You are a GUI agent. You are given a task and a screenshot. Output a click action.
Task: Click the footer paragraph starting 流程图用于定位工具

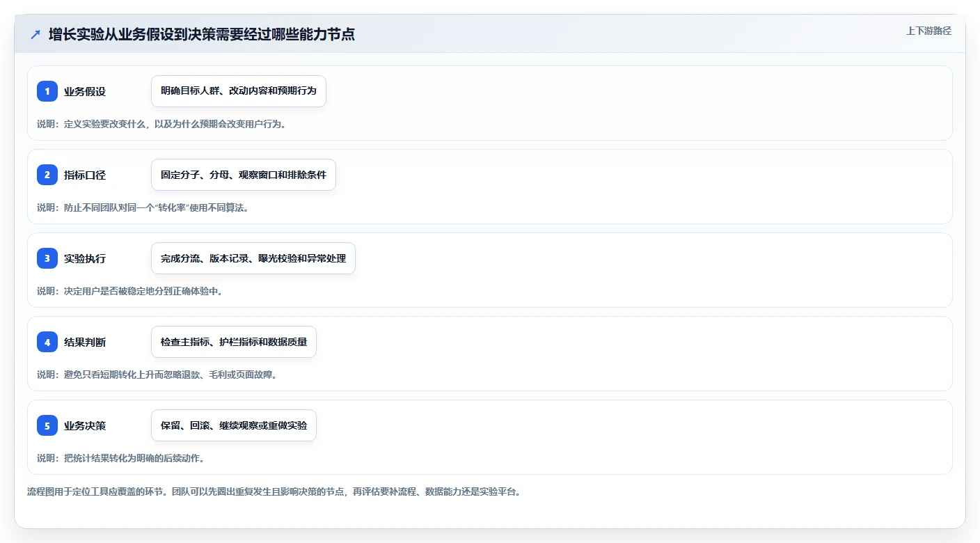click(x=274, y=491)
